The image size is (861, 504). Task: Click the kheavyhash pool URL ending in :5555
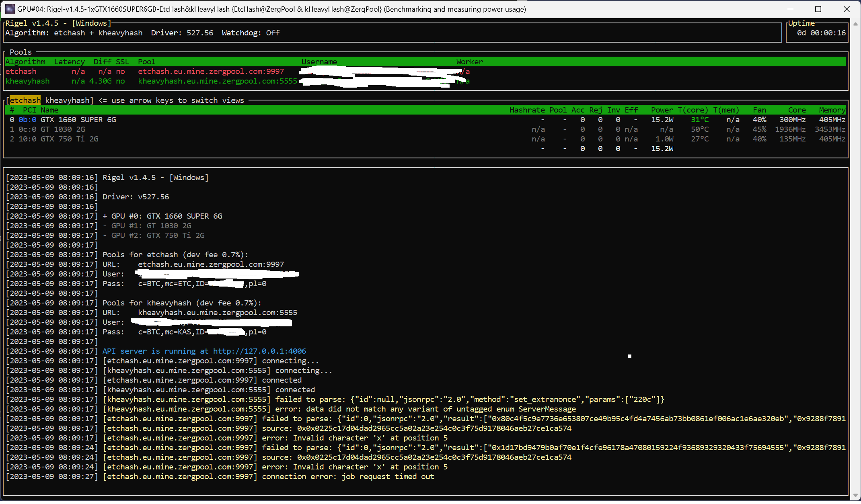coord(217,81)
